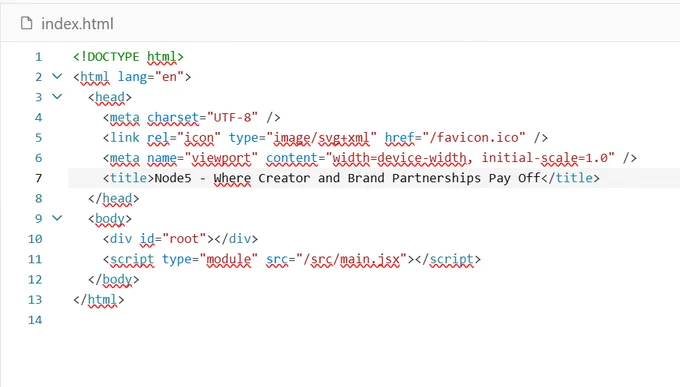Image resolution: width=680 pixels, height=387 pixels.
Task: Collapse the html element on line 2
Action: click(57, 77)
